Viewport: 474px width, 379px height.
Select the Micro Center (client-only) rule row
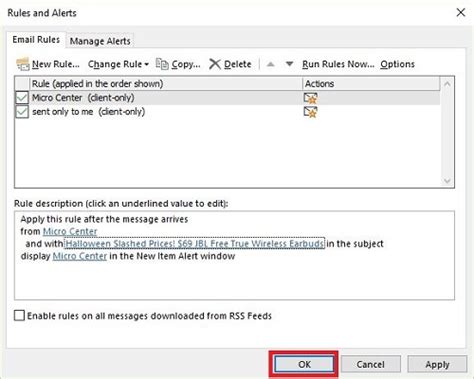point(227,98)
